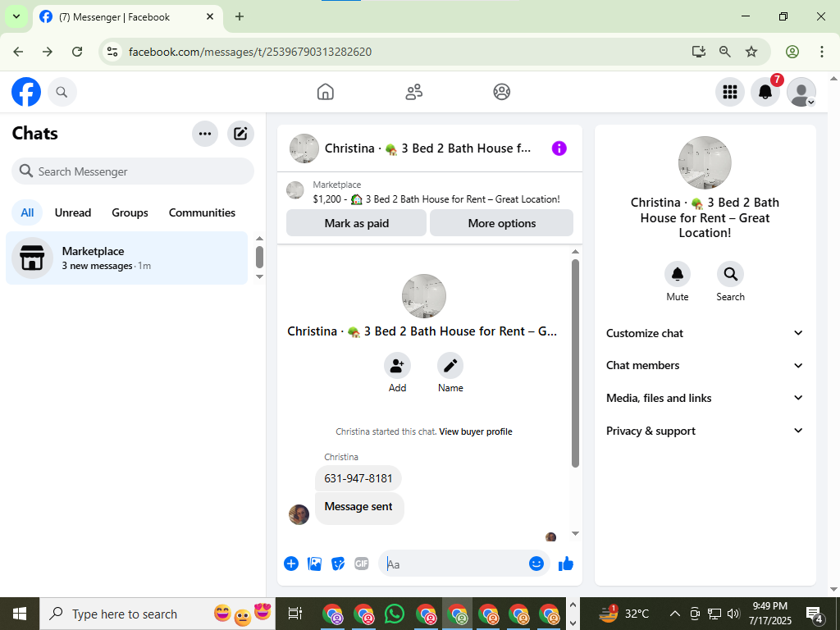Open the Windows Start button
The width and height of the screenshot is (840, 630).
(x=20, y=614)
